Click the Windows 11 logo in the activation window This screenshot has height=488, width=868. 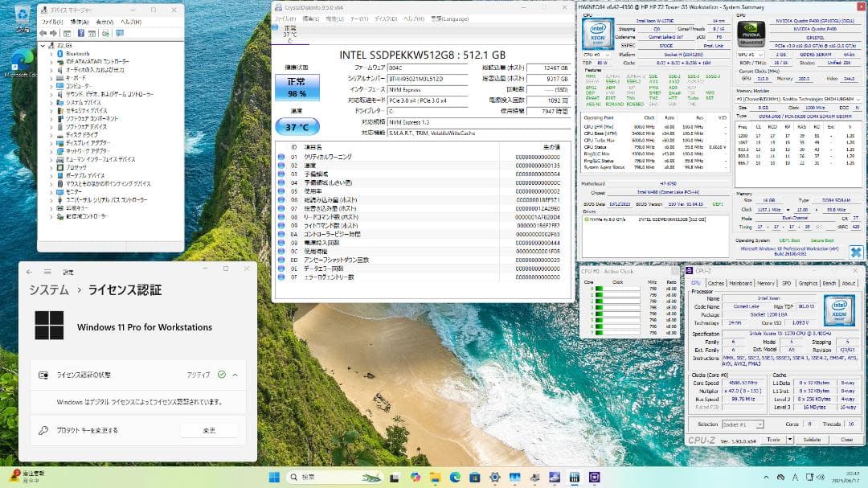coord(51,326)
